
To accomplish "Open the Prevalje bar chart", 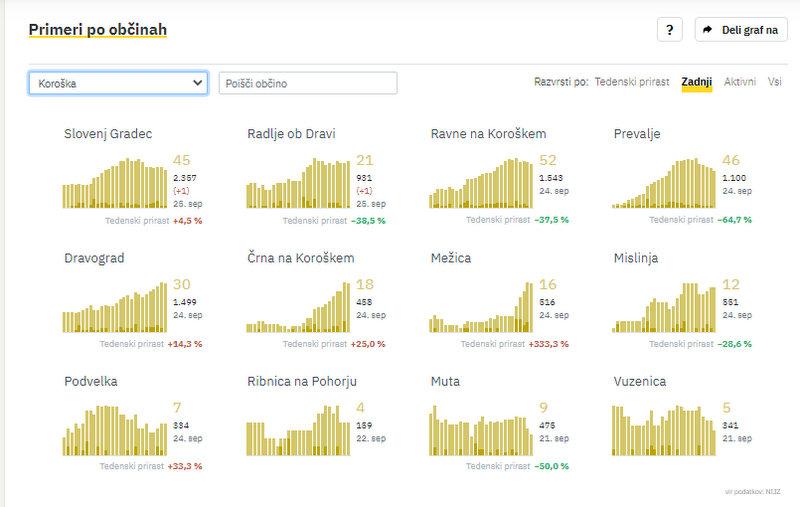I will (x=664, y=185).
